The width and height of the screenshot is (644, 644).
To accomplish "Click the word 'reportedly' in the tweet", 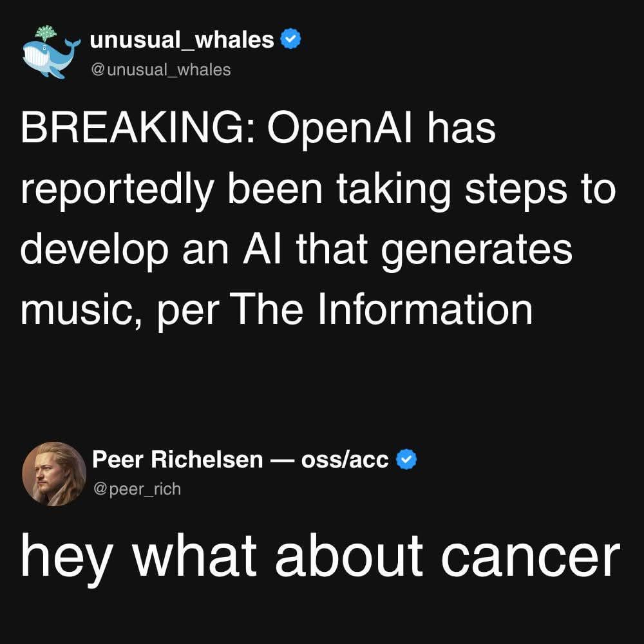I will click(x=117, y=191).
